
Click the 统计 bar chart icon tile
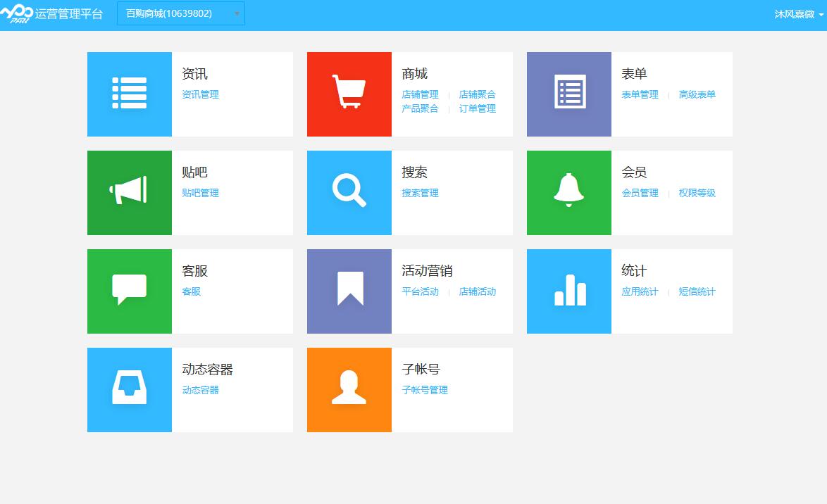click(569, 291)
